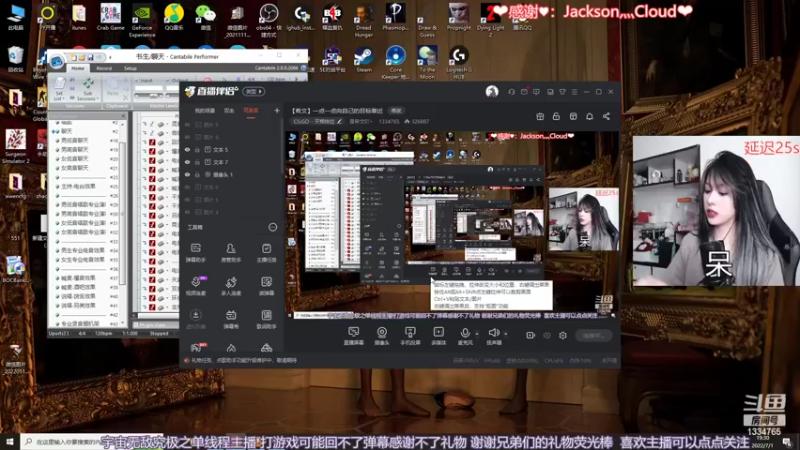Screen dimensions: 800x450
Task: Open the 主播任务 tool
Action: click(x=266, y=253)
